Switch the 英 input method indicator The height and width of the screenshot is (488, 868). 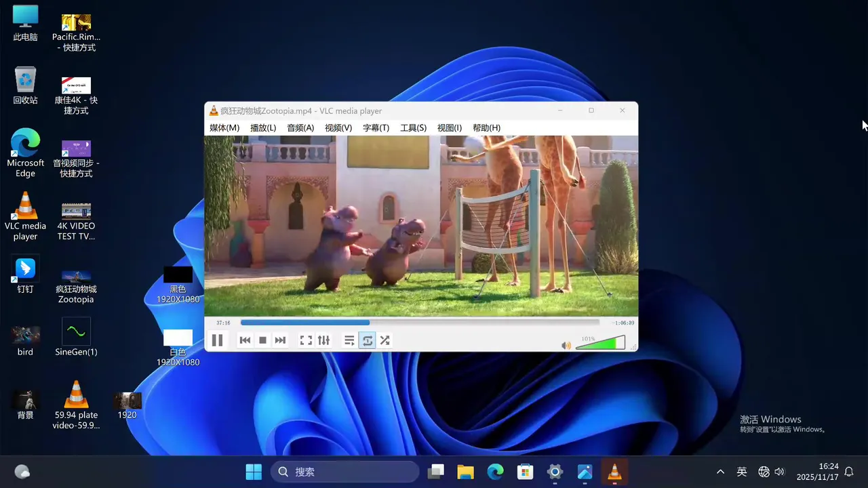(742, 472)
